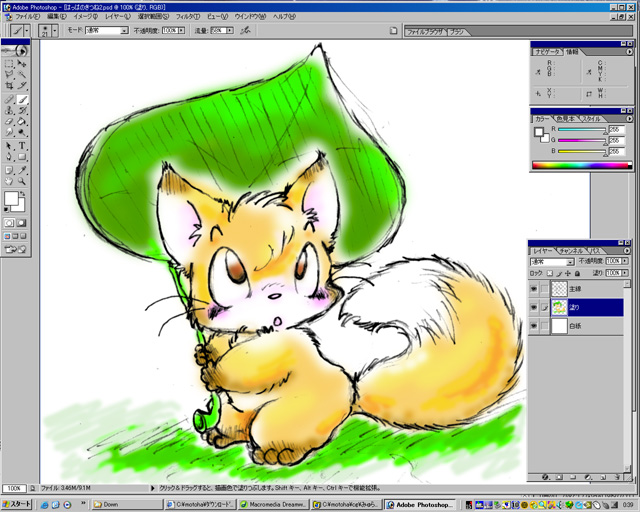Click the delete layer trash icon
Image resolution: width=640 pixels, height=512 pixels.
click(x=617, y=477)
